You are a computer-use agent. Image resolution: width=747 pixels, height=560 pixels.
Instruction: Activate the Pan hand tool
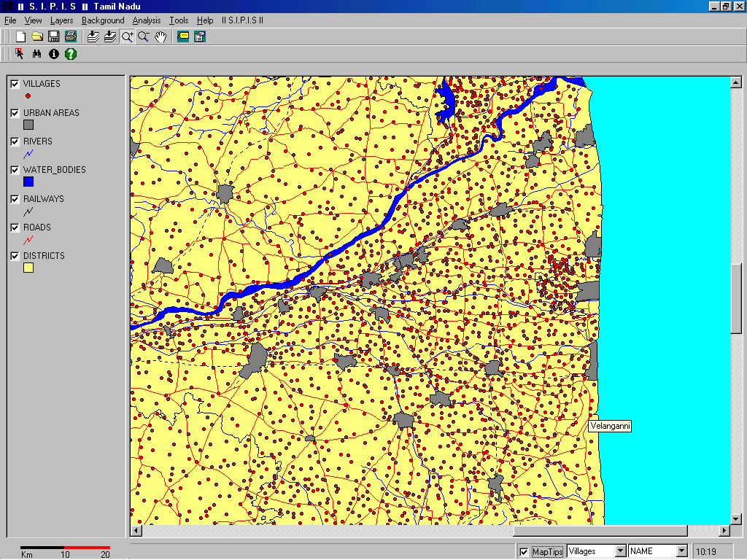[x=160, y=36]
